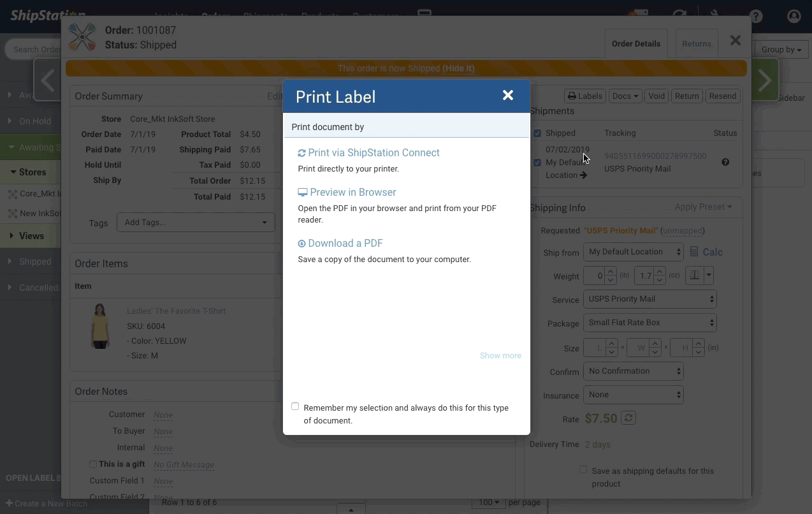Switch to the Returns tab
Viewport: 812px width, 514px height.
(x=696, y=44)
